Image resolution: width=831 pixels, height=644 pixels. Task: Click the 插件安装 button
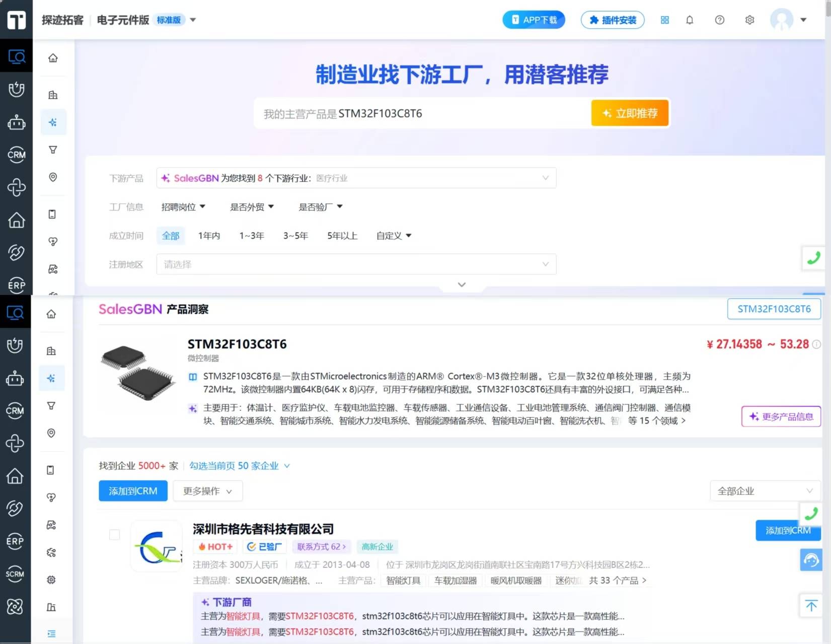click(613, 20)
